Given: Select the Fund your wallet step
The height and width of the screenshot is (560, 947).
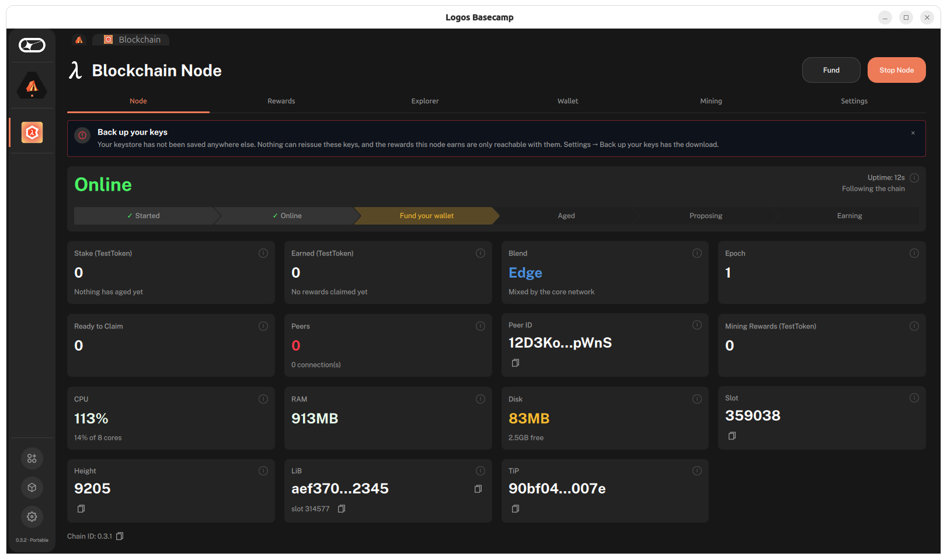Looking at the screenshot, I should tap(427, 216).
